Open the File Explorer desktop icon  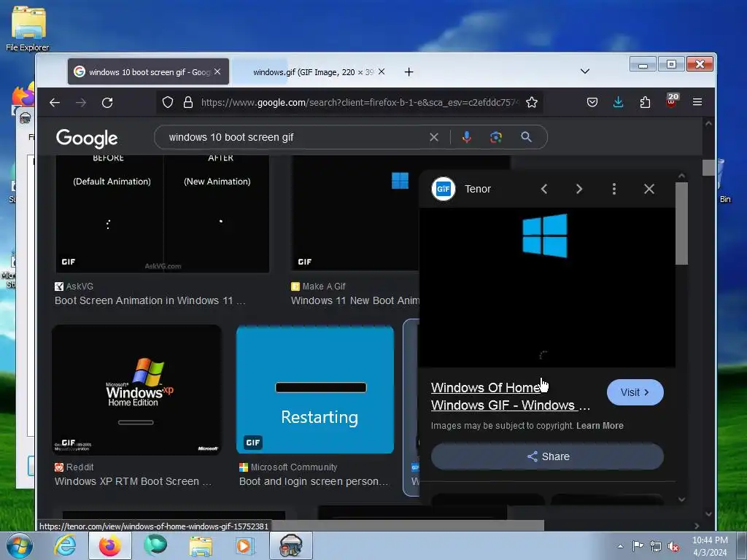[x=28, y=28]
